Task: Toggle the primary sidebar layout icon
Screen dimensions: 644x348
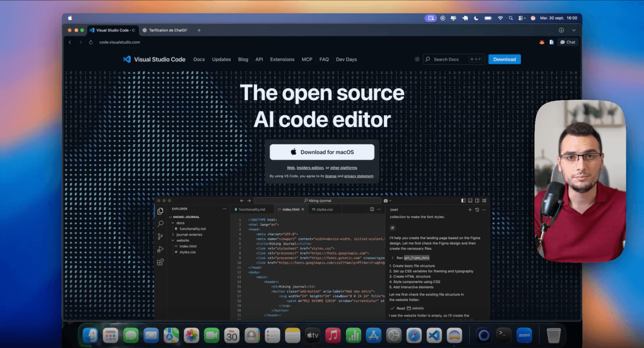Action: tap(463, 201)
